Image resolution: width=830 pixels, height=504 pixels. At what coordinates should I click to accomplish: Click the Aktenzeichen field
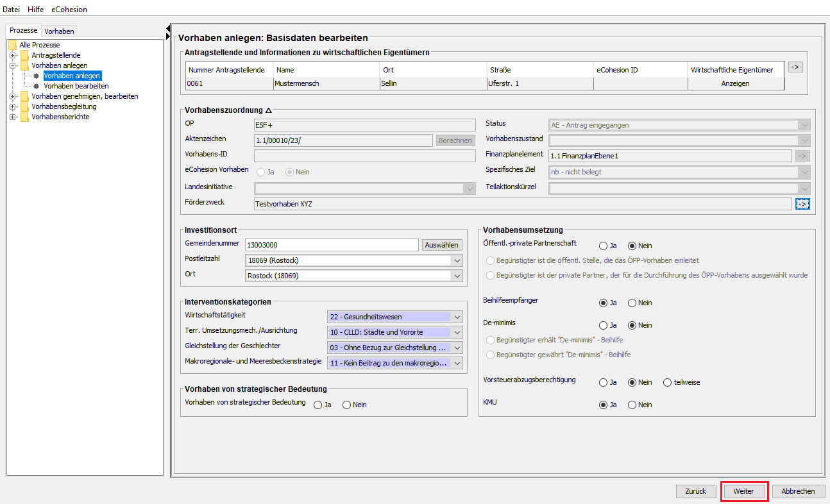343,140
